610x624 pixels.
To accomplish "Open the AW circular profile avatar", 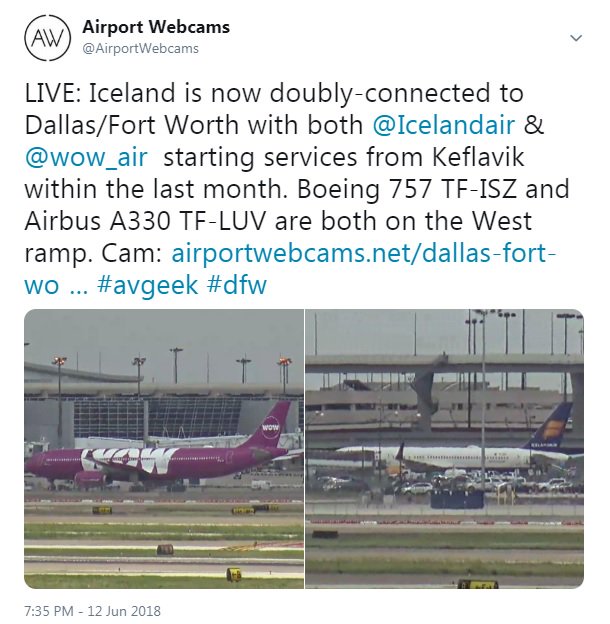I will (48, 38).
